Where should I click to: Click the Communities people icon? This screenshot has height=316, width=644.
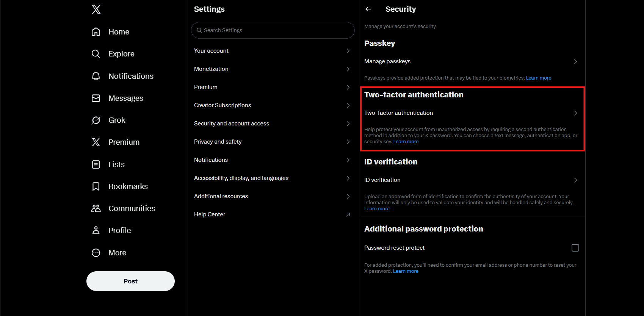[96, 208]
